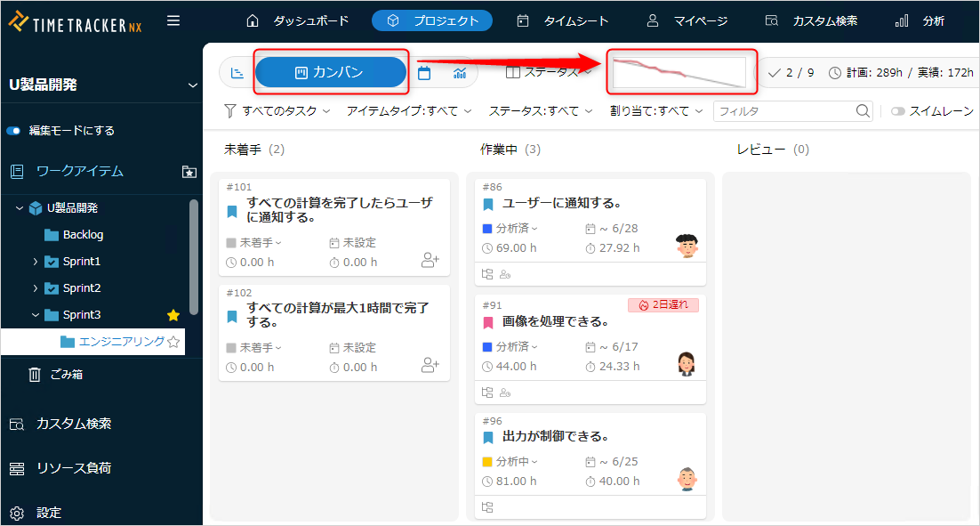Select the カンバン view button

coord(330,72)
